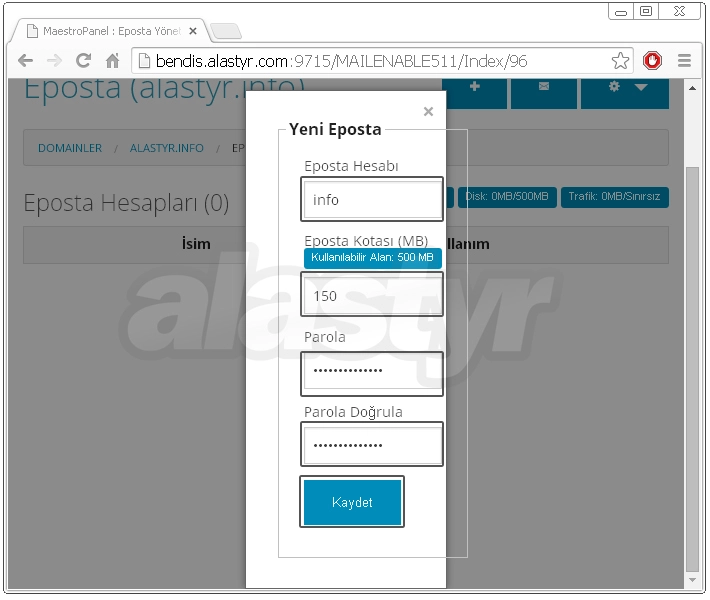Click the İsim column header

(x=196, y=244)
